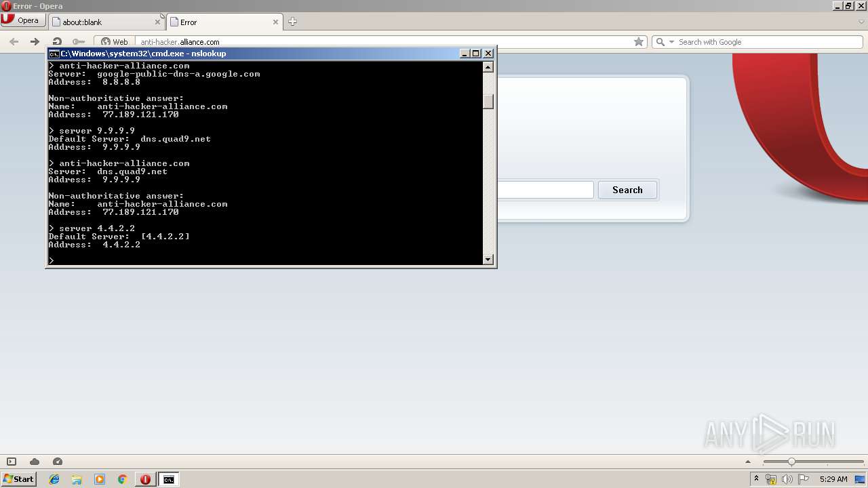Click the Search with Google field

click(770, 42)
